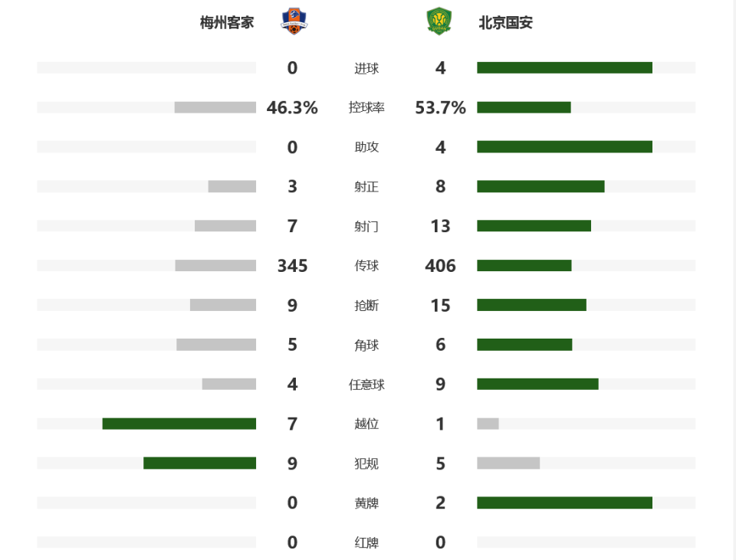Click 北京国安's green 进球 bar

tap(565, 67)
